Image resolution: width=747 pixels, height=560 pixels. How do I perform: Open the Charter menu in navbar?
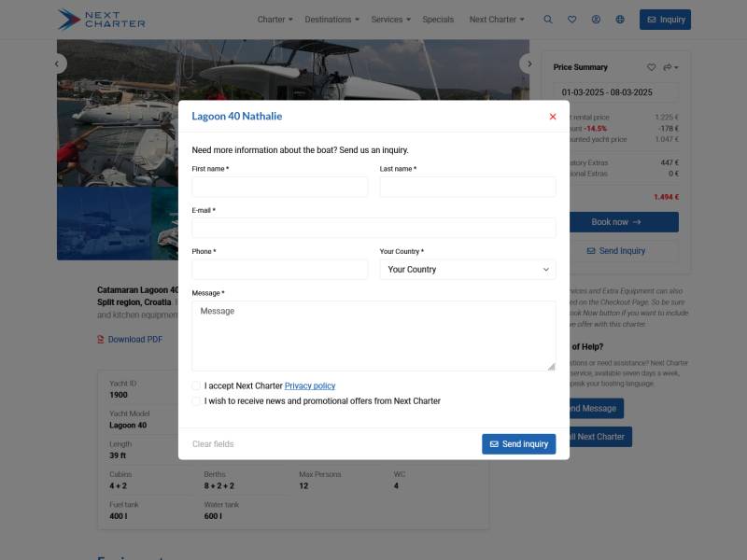(x=275, y=20)
